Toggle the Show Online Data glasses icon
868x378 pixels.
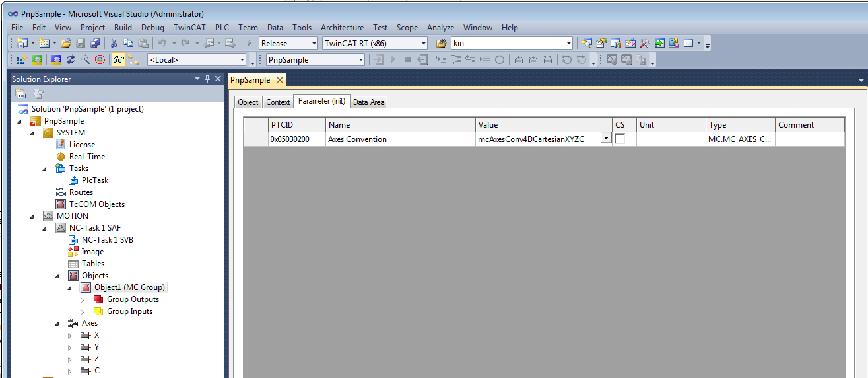[118, 59]
